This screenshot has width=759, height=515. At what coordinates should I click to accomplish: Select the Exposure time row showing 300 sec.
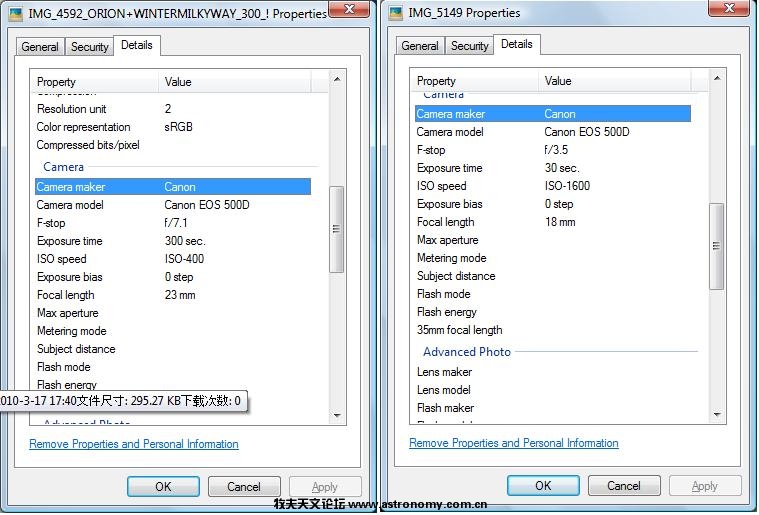pos(172,241)
